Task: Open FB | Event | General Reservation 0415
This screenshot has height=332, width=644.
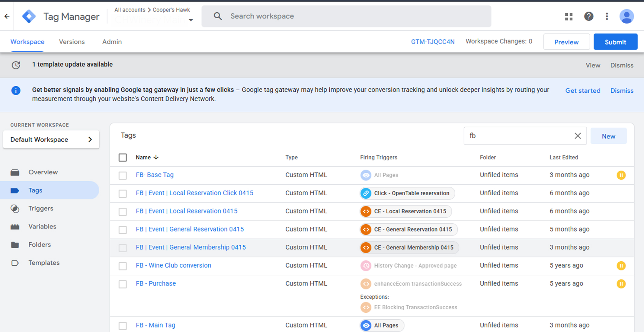Action: (x=190, y=229)
